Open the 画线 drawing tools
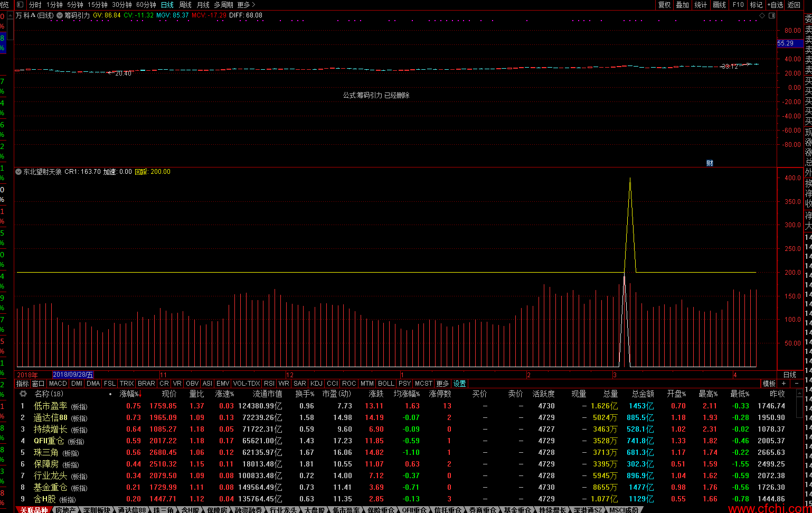 click(720, 5)
